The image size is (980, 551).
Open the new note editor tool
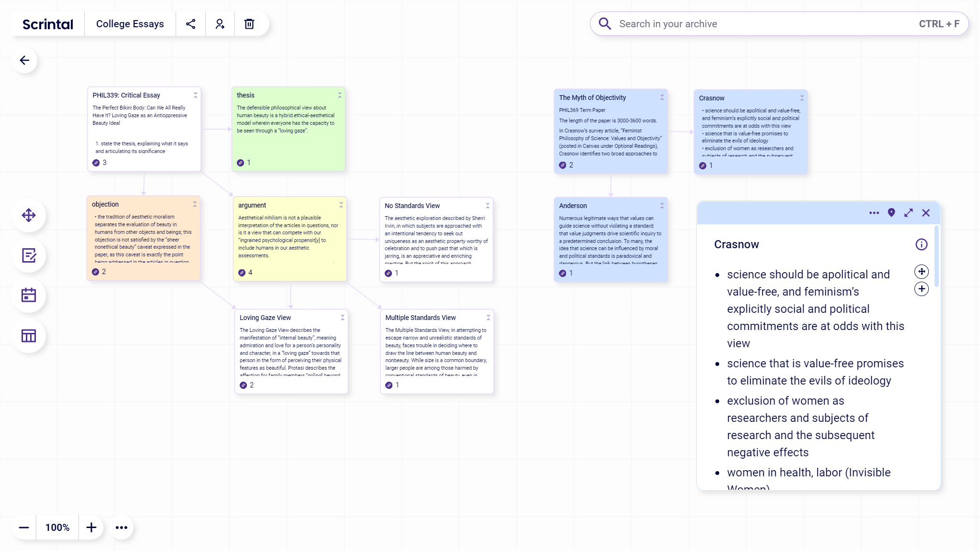click(29, 255)
